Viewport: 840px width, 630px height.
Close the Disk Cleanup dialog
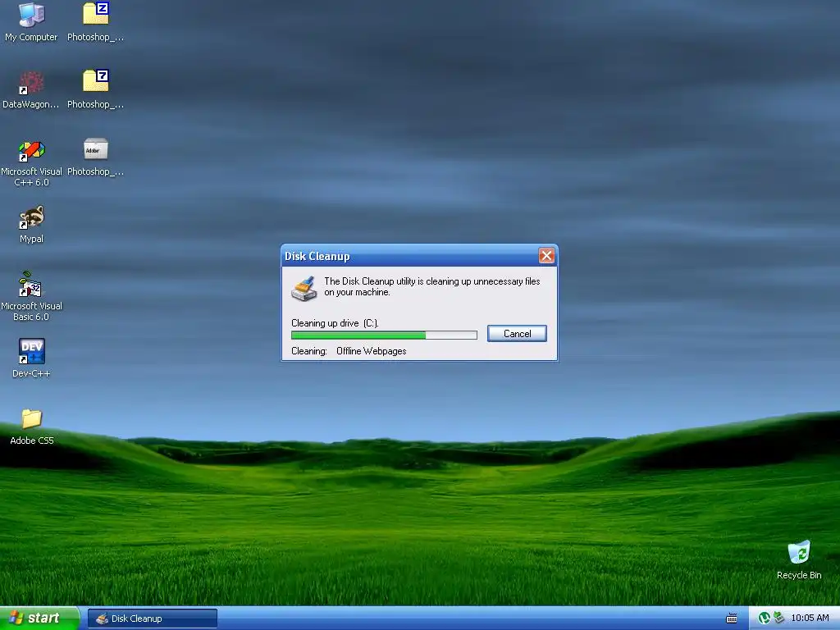pos(546,256)
